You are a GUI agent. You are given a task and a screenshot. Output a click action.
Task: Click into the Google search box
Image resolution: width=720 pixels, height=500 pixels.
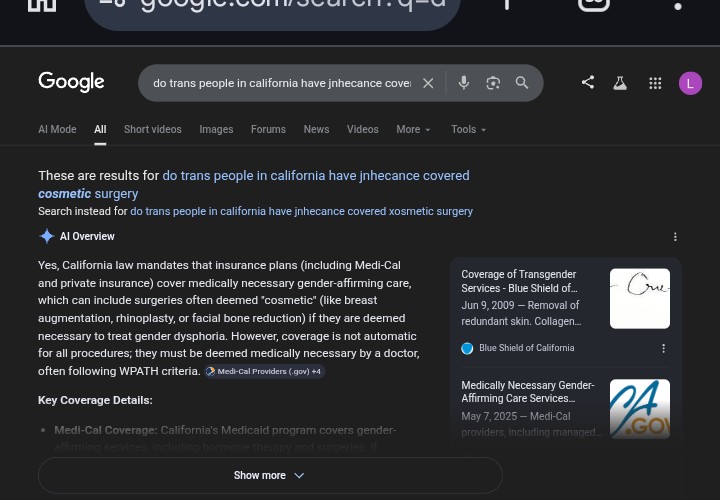280,83
